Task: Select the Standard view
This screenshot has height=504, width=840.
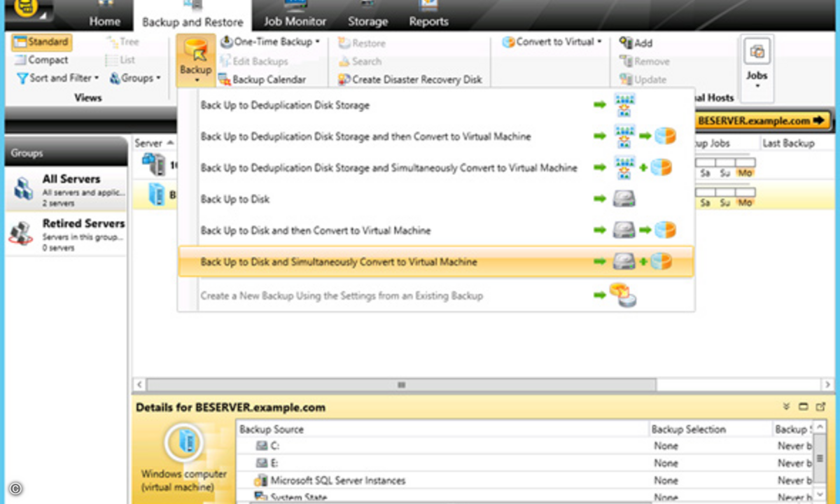Action: (42, 42)
